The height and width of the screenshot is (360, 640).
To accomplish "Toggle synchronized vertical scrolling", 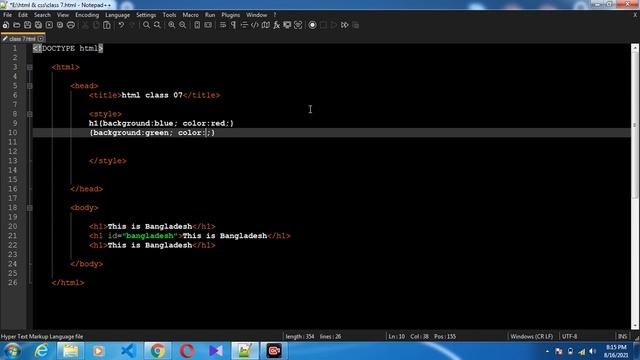I will point(197,25).
